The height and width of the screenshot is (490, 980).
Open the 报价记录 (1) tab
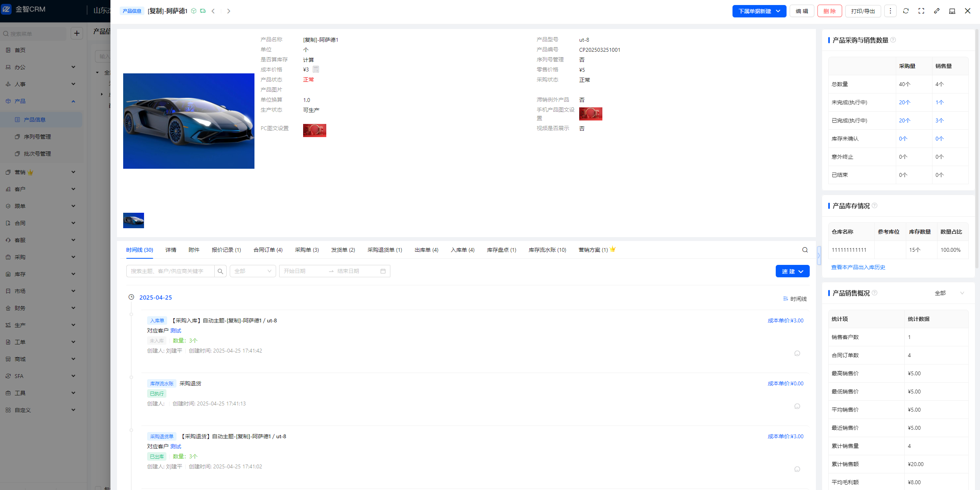[226, 250]
